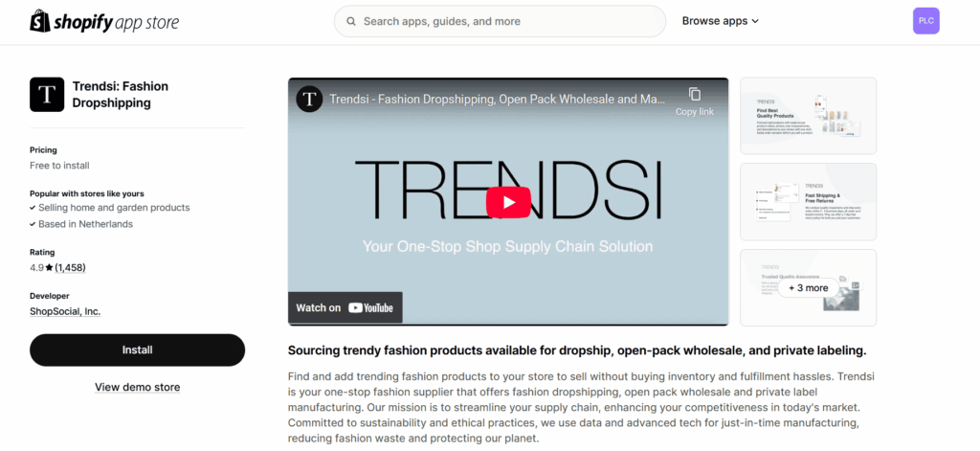
Task: Open the PLC account avatar
Action: pyautogui.click(x=925, y=21)
